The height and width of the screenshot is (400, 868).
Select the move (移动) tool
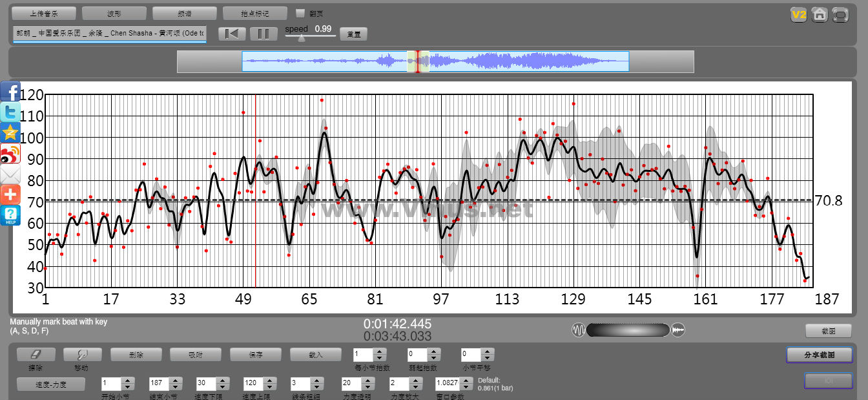[x=82, y=355]
